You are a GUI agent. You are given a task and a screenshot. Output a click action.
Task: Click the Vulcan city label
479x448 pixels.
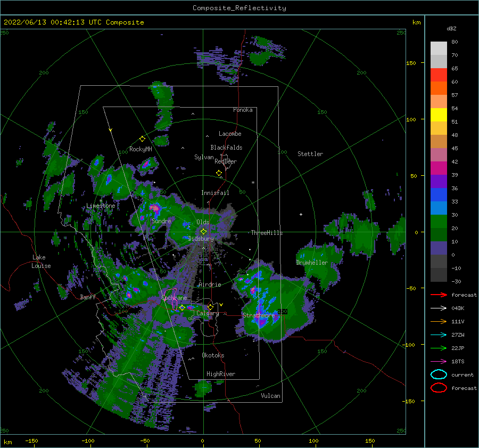tap(270, 396)
